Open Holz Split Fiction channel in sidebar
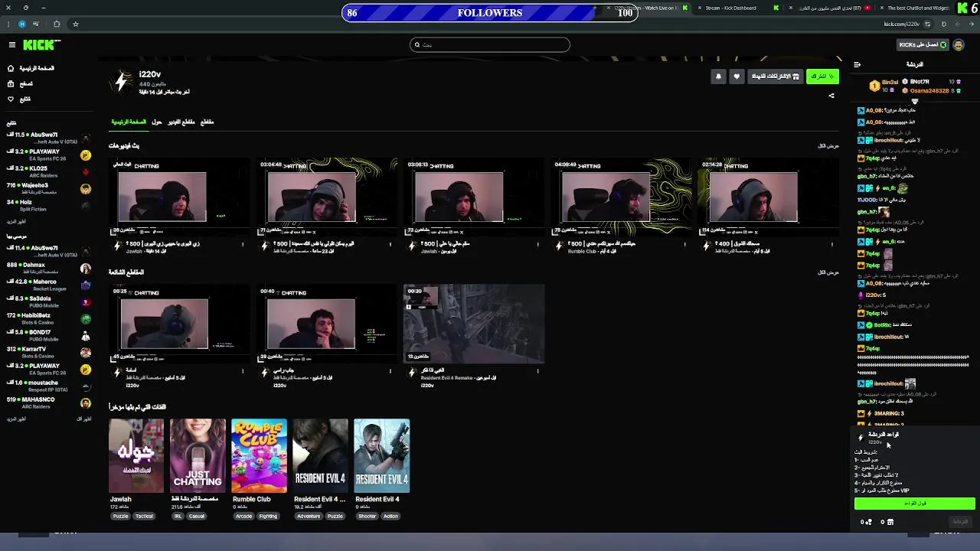The image size is (980, 551). [x=48, y=205]
